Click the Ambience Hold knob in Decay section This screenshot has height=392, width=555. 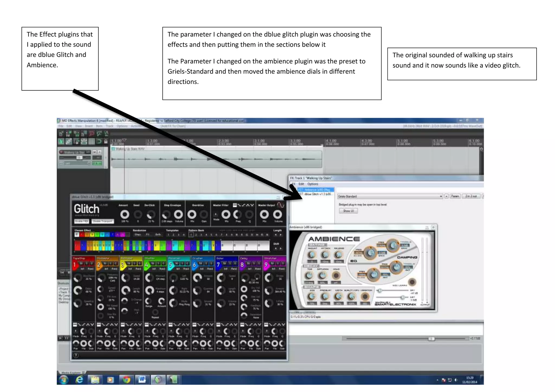click(x=336, y=275)
